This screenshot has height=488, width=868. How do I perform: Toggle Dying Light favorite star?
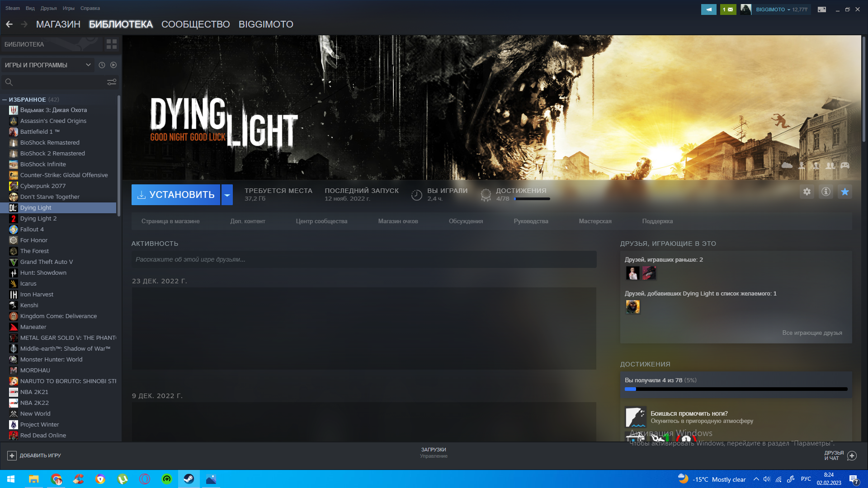[x=845, y=192]
